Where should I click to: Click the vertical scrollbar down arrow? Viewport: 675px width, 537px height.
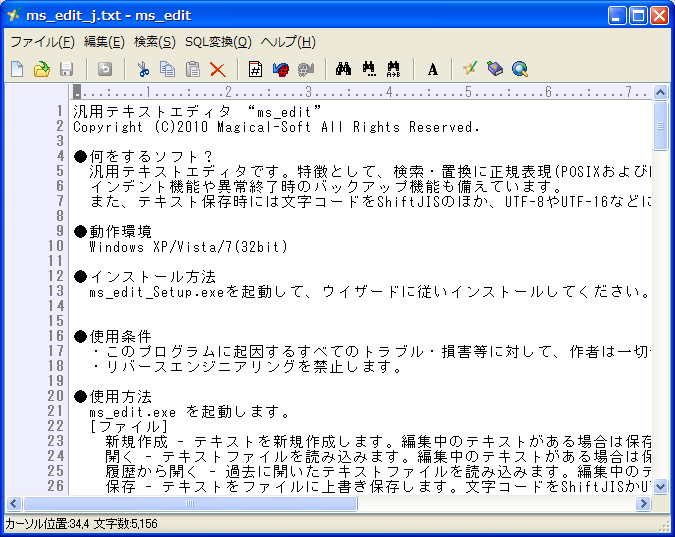click(660, 487)
